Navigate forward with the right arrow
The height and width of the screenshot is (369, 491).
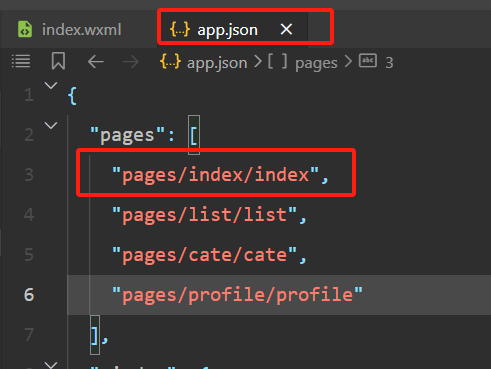[x=131, y=62]
